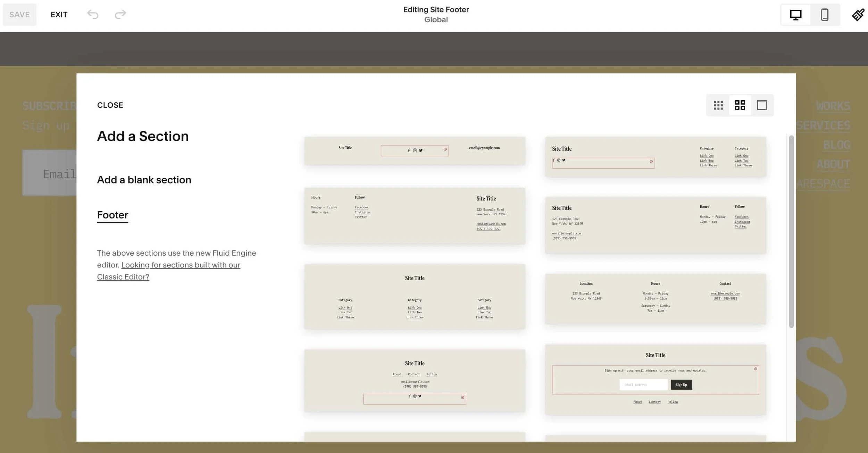Close the Add a Section dialog
868x453 pixels.
(110, 105)
